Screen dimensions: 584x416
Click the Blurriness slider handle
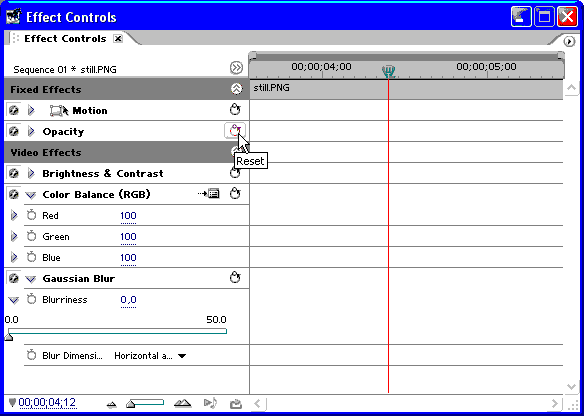(x=8, y=337)
